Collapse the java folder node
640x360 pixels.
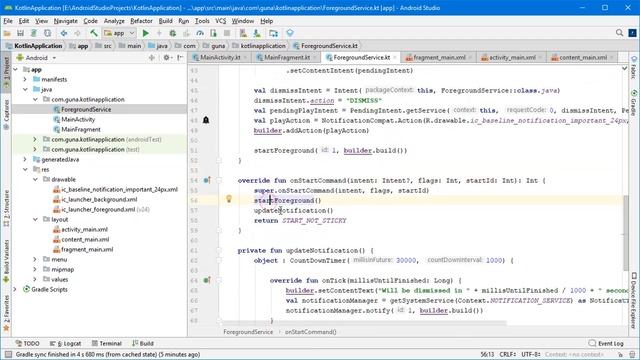(x=25, y=89)
